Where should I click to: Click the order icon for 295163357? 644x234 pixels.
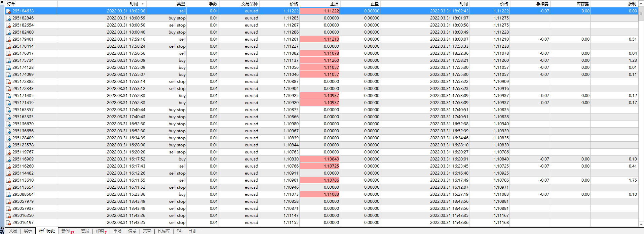tap(8, 110)
